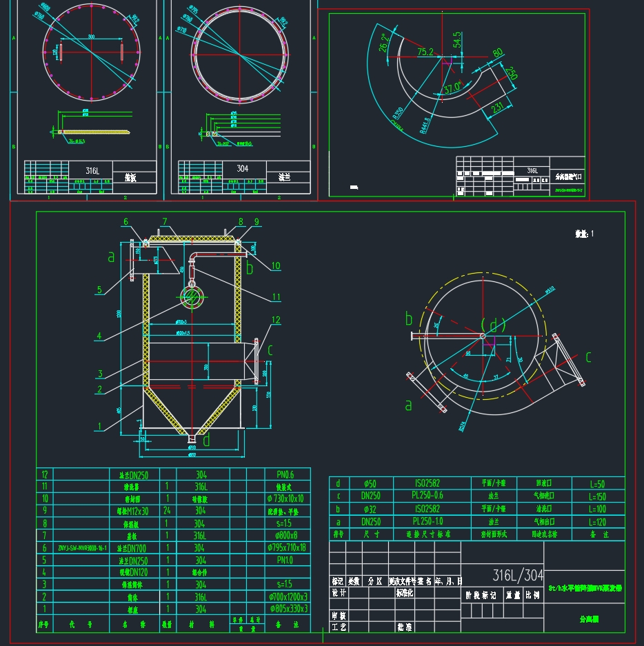Click '304' in flange drawing title block
The height and width of the screenshot is (646, 644).
click(x=242, y=168)
